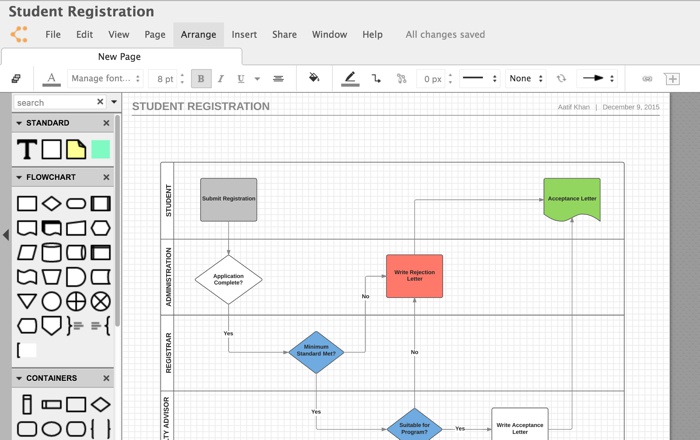
Task: Open the Arrange menu
Action: 198,34
